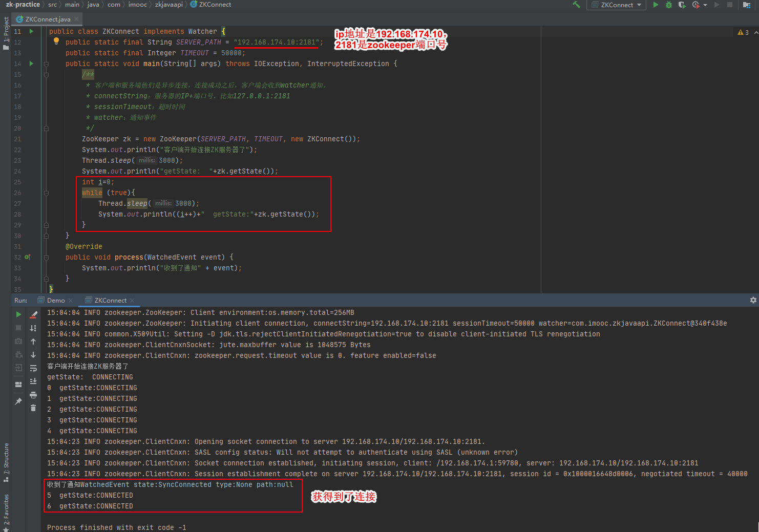Image resolution: width=759 pixels, height=532 pixels.
Task: Select the ZKConnect run tab
Action: coord(106,301)
